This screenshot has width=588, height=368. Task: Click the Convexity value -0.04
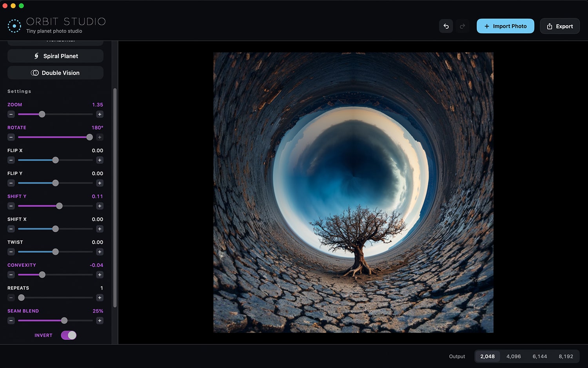click(96, 265)
